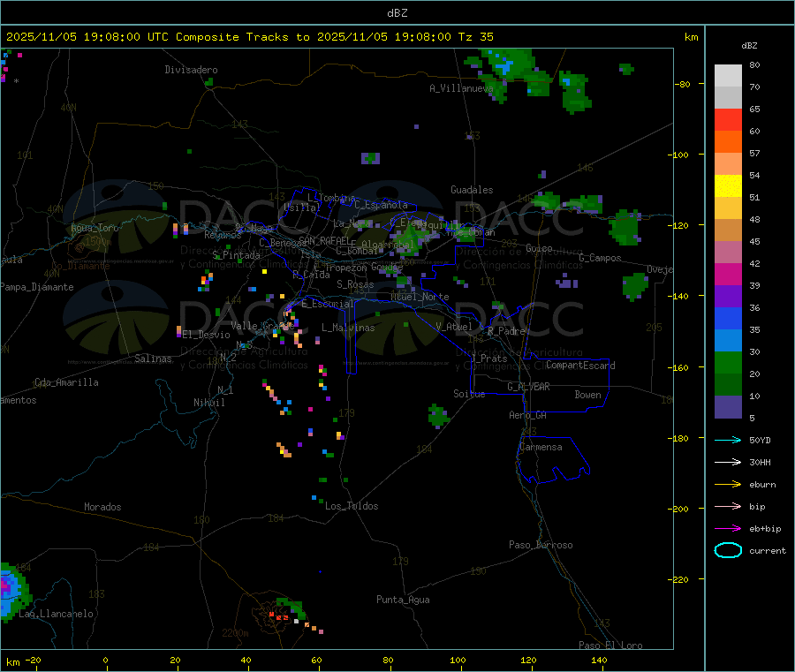Click the Morados location label

point(103,507)
